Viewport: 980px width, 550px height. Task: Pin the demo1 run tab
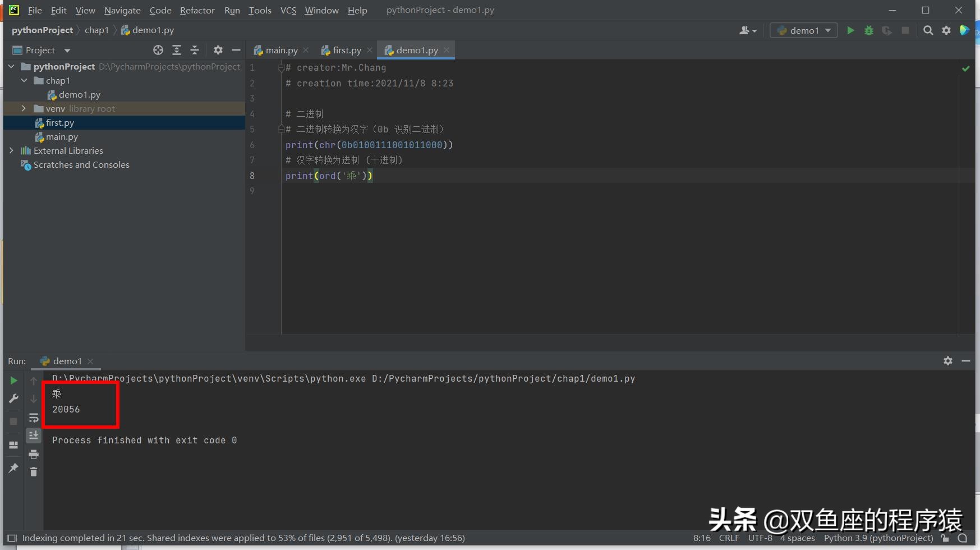13,468
